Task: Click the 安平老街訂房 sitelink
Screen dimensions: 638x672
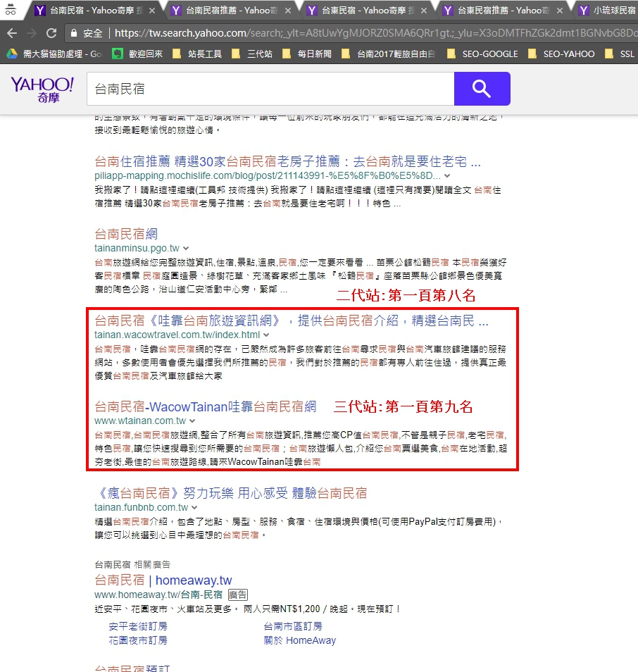Action: click(x=138, y=627)
